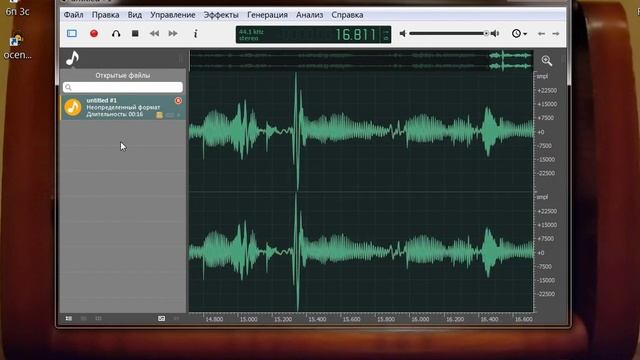The image size is (640, 360).
Task: Click the upper channel waveform
Action: tap(361, 131)
